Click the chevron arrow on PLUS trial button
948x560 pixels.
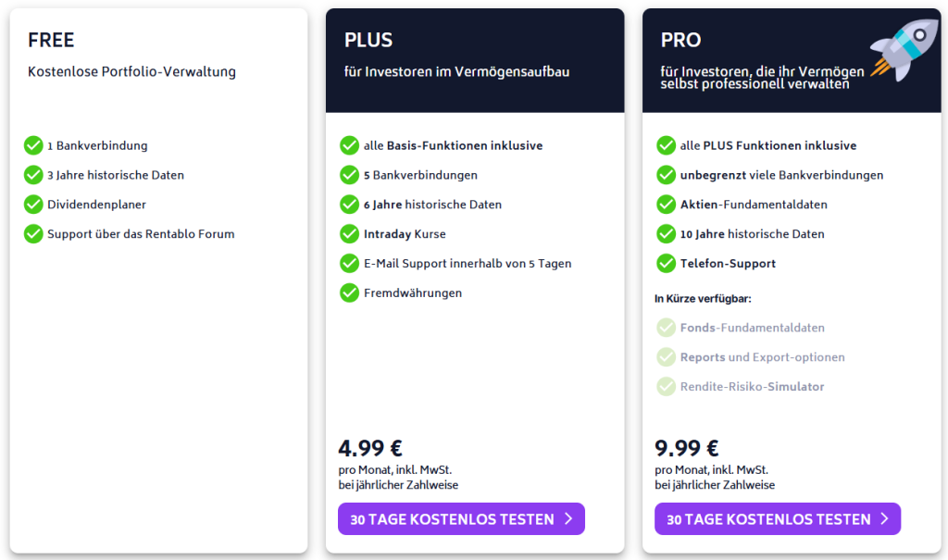pos(568,519)
